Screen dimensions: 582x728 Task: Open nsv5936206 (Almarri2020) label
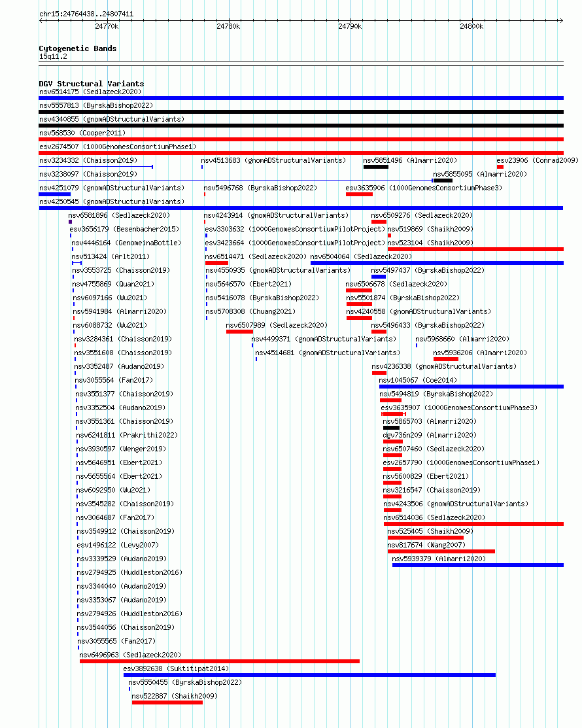pyautogui.click(x=480, y=353)
